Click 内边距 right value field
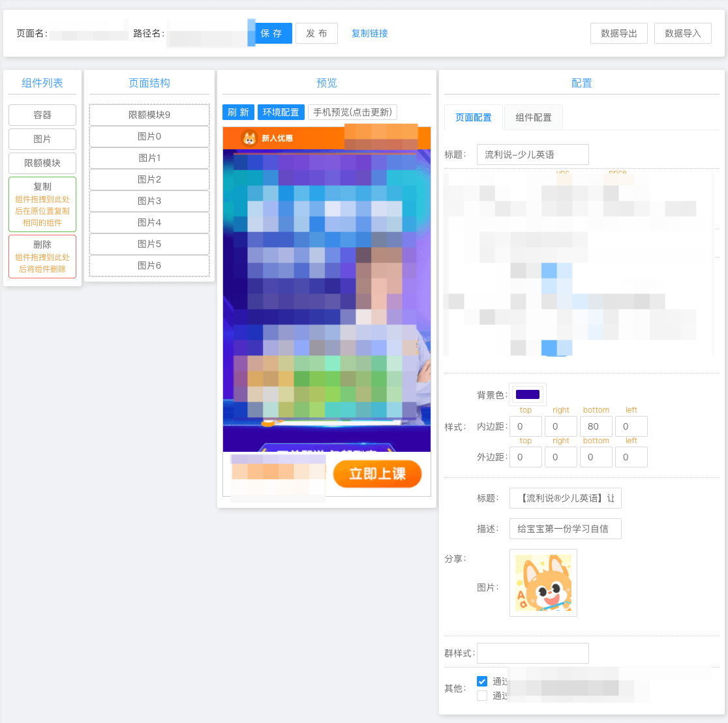Viewport: 728px width, 723px height. 561,426
